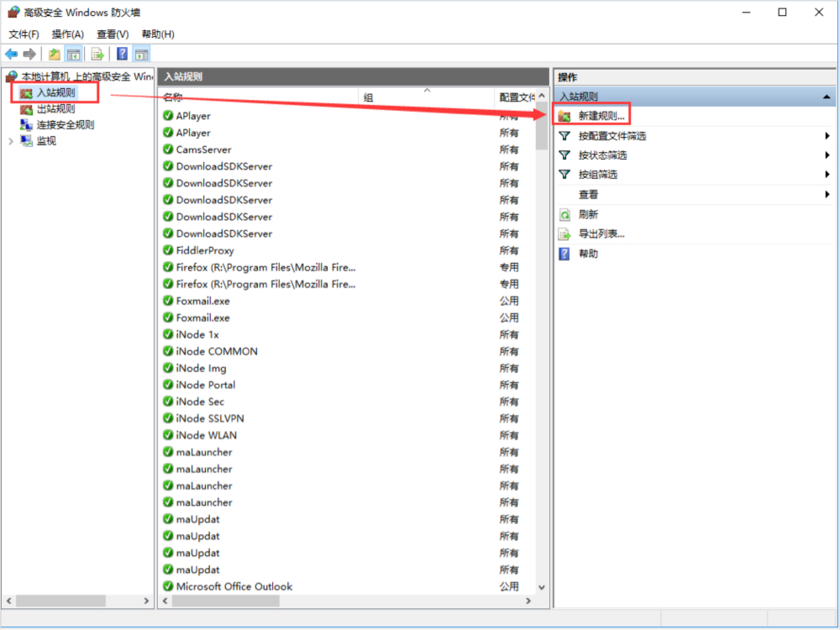
Task: Click the firewall app icon in title bar
Action: tap(13, 12)
